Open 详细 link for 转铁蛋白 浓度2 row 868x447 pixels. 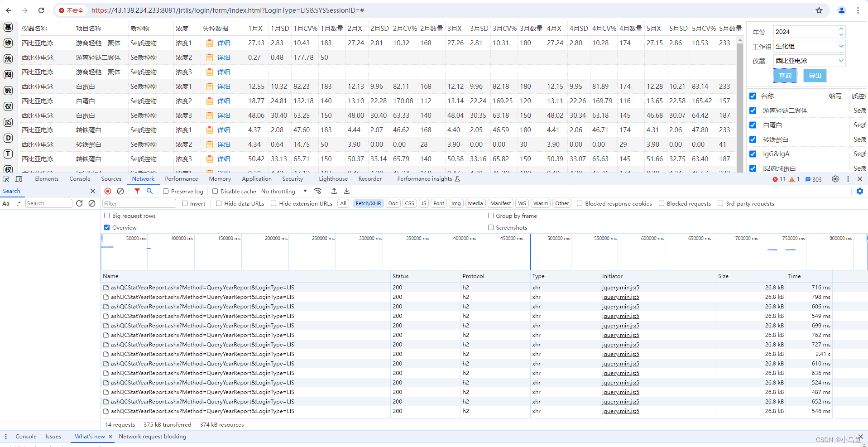point(224,144)
